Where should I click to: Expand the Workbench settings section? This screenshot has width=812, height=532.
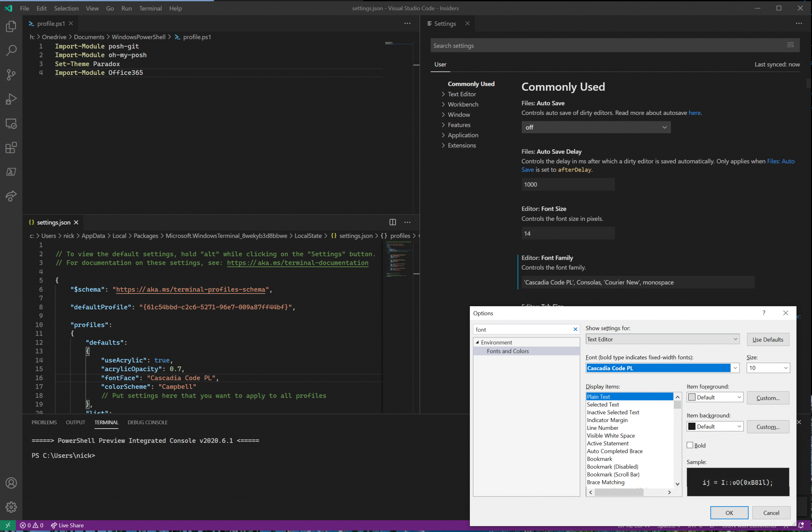click(x=463, y=104)
